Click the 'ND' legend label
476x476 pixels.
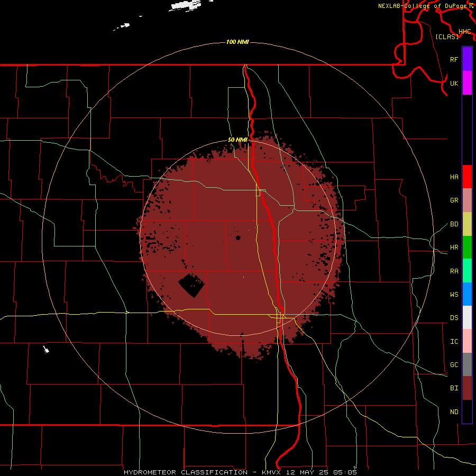[454, 412]
